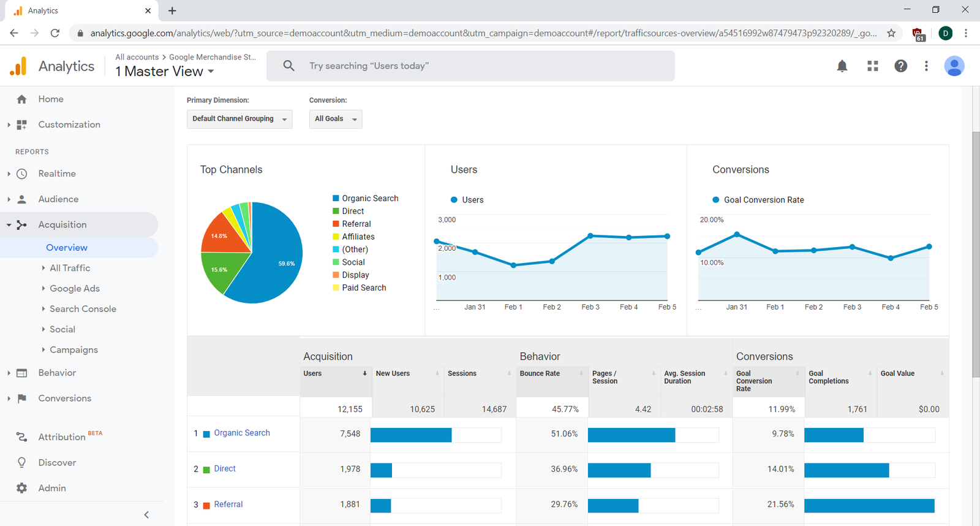980x526 pixels.
Task: Open the All Goals conversion dropdown
Action: click(x=335, y=119)
